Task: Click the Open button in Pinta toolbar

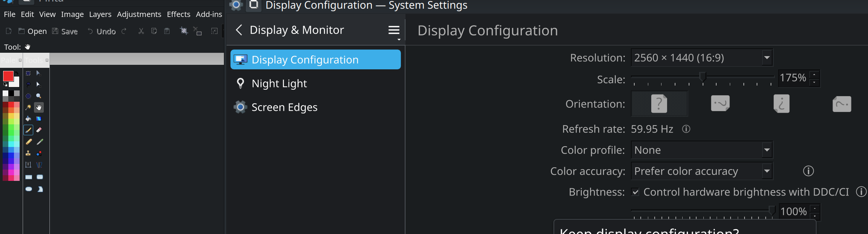Action: point(32,31)
